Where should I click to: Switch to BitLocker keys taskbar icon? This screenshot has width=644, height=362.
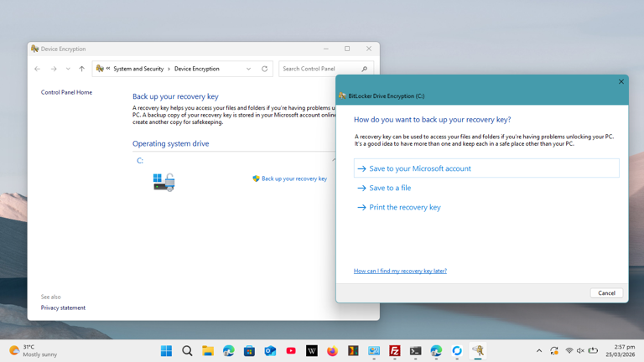[478, 351]
